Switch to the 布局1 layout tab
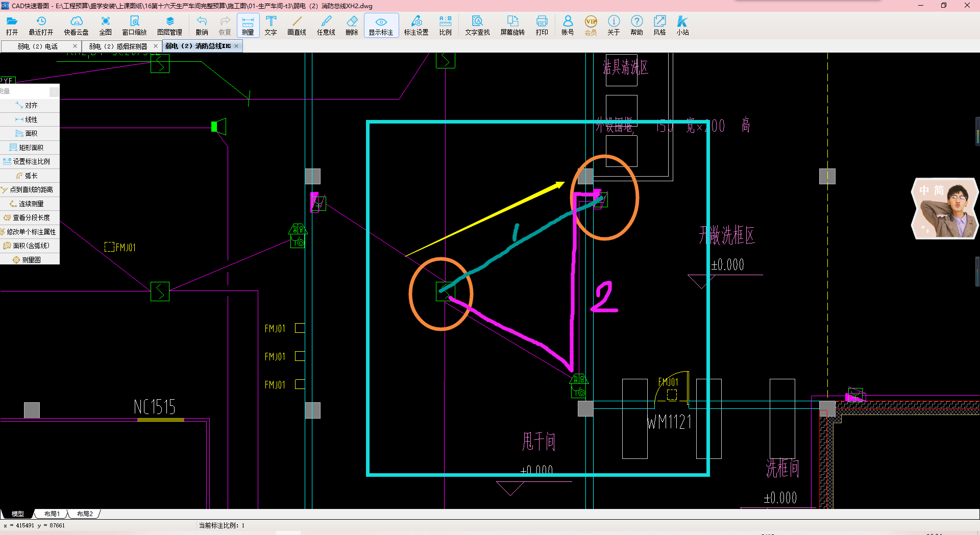This screenshot has height=535, width=980. point(52,514)
